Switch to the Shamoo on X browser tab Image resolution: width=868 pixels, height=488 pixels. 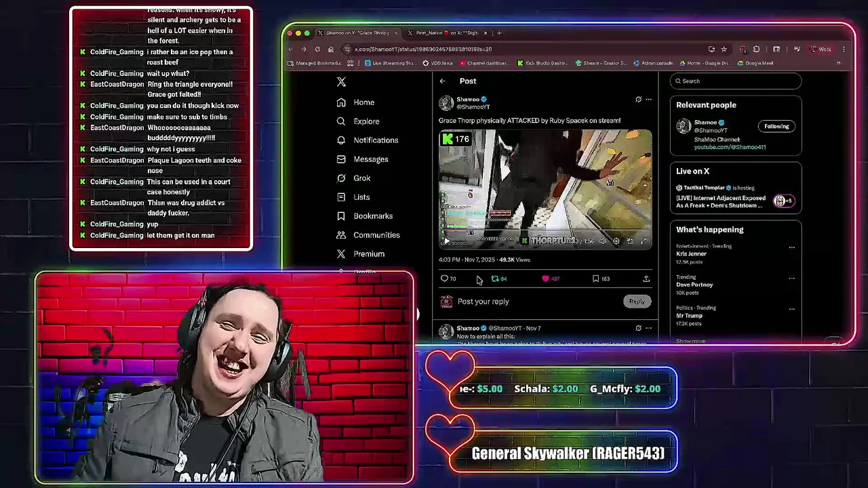357,33
